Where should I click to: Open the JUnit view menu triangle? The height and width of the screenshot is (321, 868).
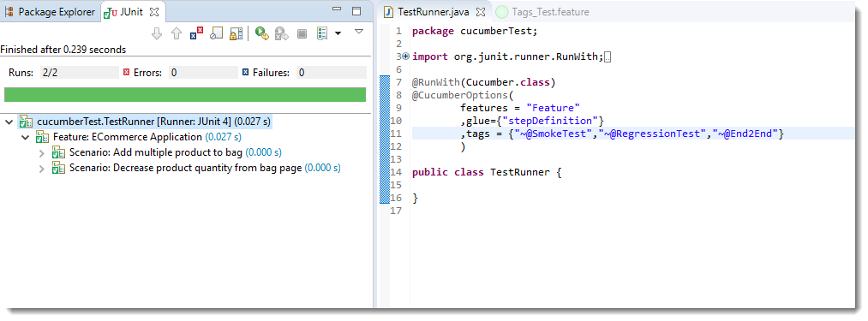click(359, 32)
